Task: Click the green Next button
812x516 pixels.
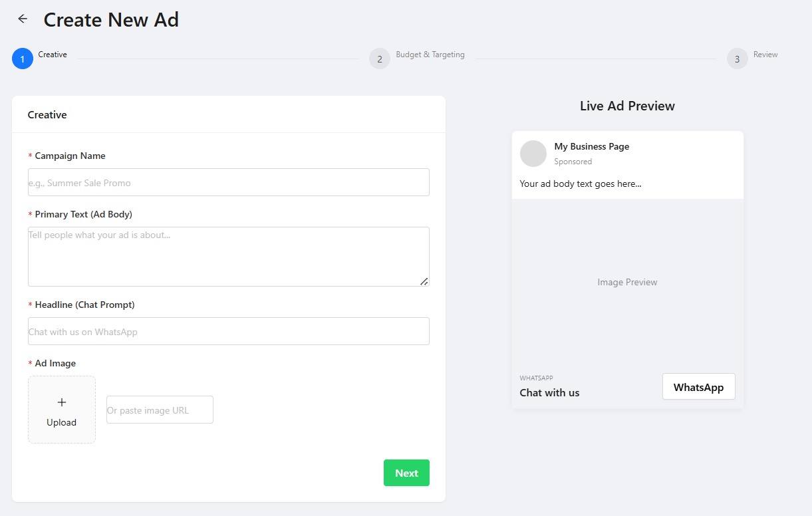Action: pyautogui.click(x=406, y=473)
